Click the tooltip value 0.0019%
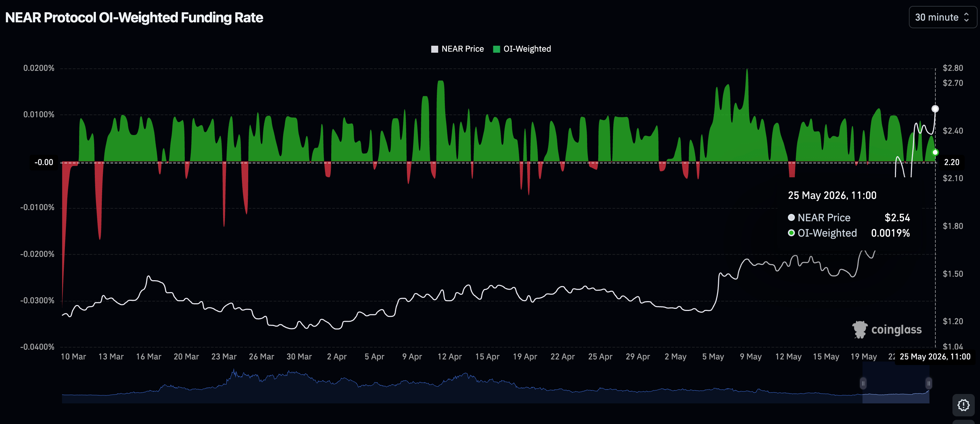 click(x=890, y=233)
